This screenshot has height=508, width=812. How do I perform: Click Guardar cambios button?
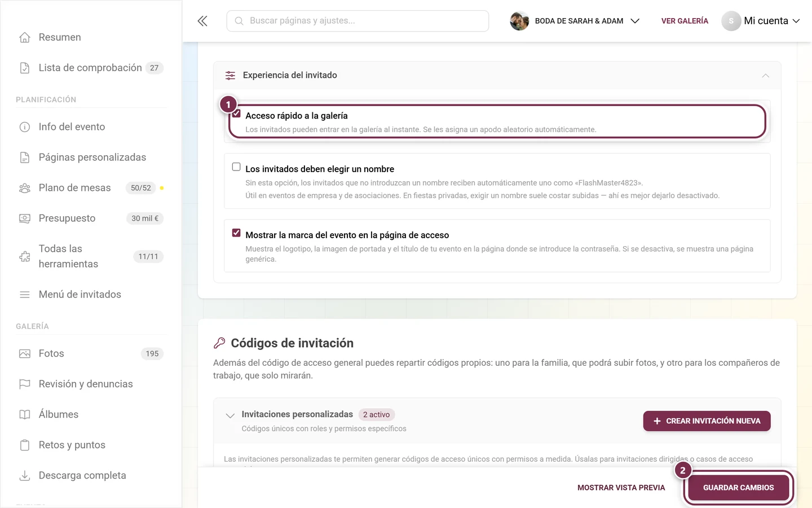(738, 488)
